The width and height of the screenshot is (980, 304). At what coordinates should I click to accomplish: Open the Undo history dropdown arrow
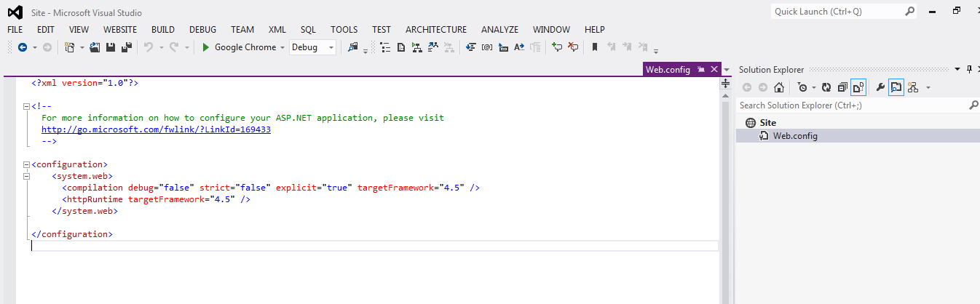(160, 47)
